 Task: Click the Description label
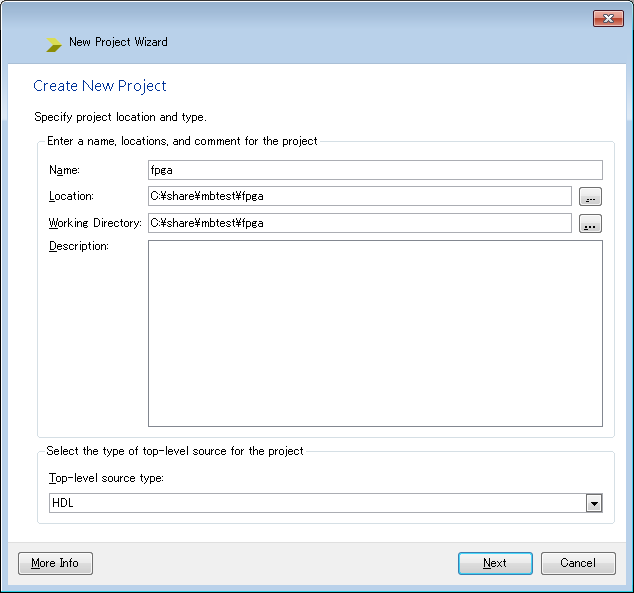78,246
